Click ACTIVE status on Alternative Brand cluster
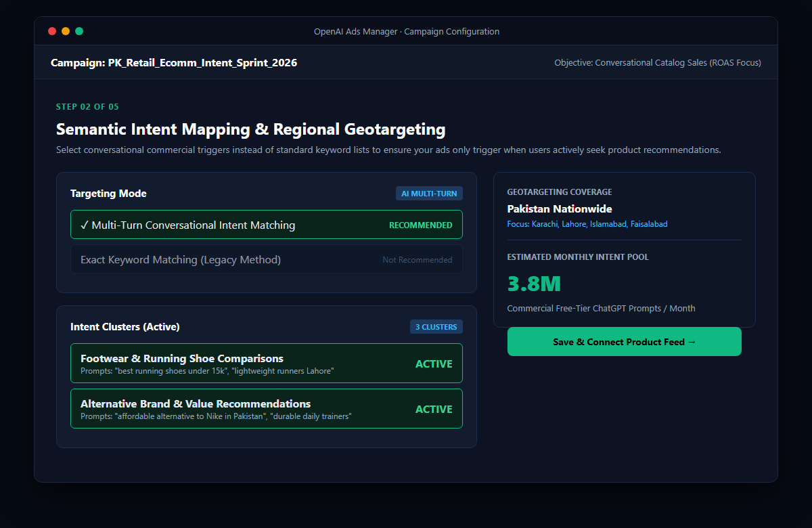 [x=434, y=410]
